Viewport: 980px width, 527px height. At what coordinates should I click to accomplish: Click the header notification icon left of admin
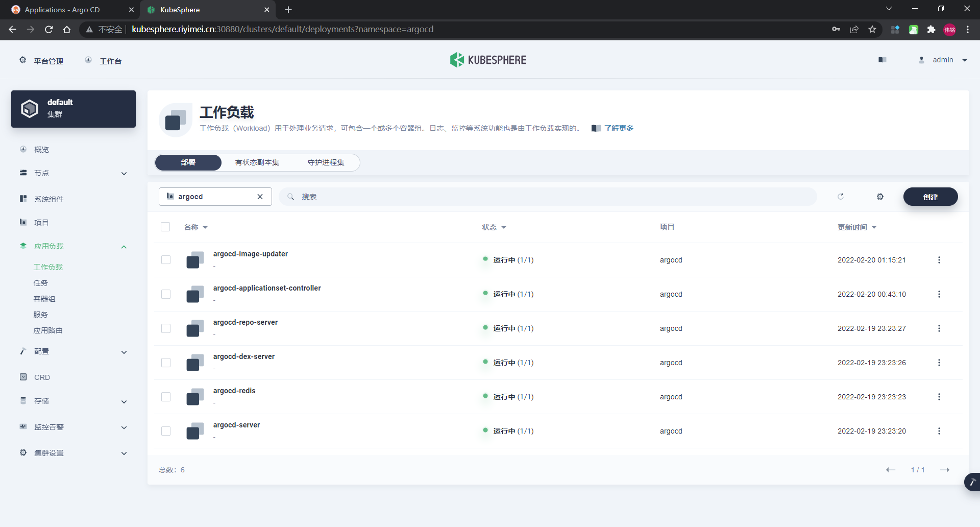tap(882, 60)
